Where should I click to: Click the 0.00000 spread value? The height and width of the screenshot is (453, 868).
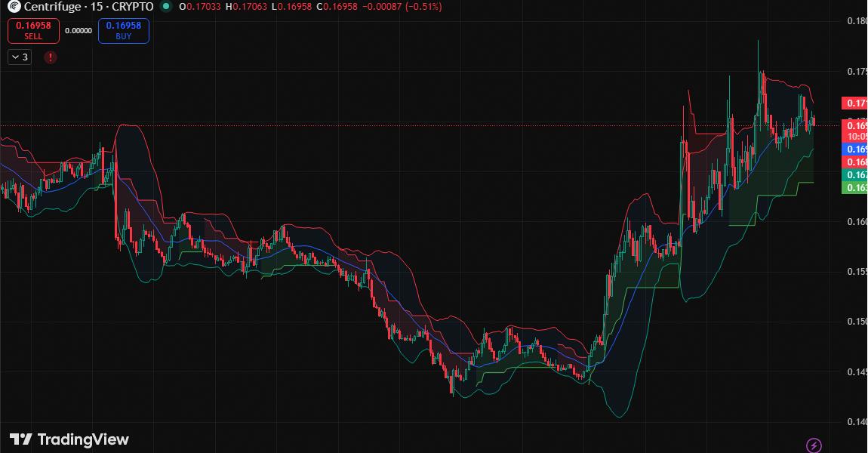coord(78,30)
